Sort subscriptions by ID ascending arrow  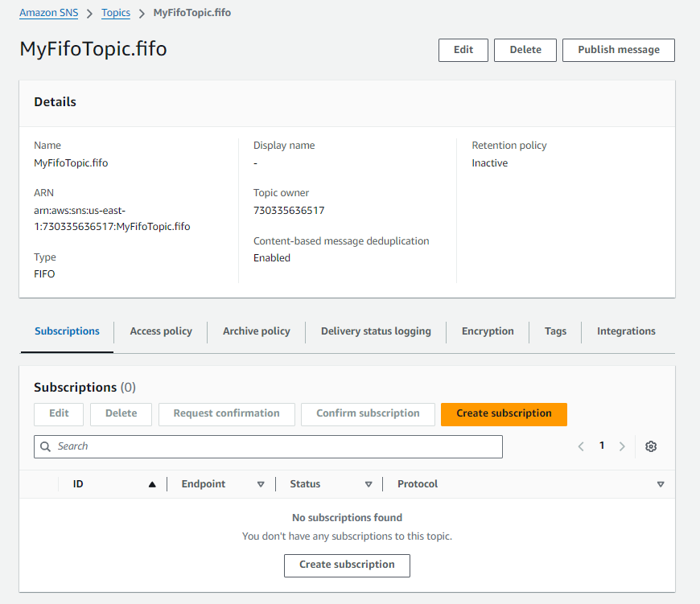pos(152,484)
